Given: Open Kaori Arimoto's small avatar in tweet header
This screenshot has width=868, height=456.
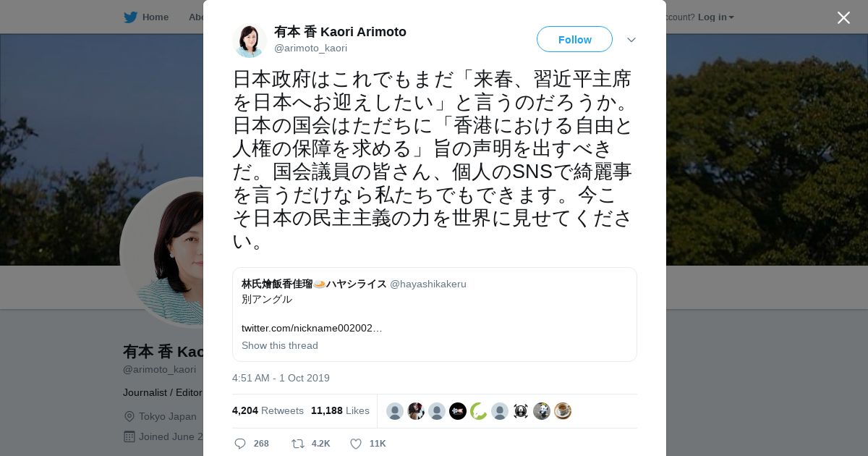Looking at the screenshot, I should point(250,40).
